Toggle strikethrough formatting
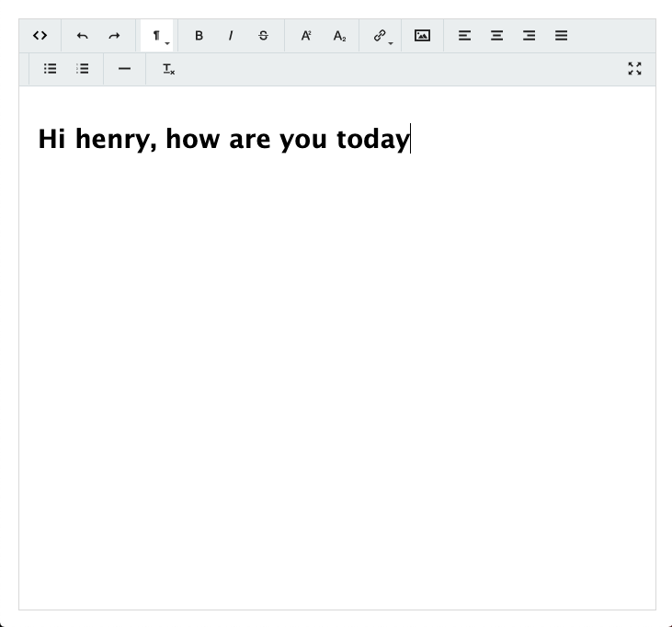Viewport: 672px width, 627px height. click(x=264, y=36)
